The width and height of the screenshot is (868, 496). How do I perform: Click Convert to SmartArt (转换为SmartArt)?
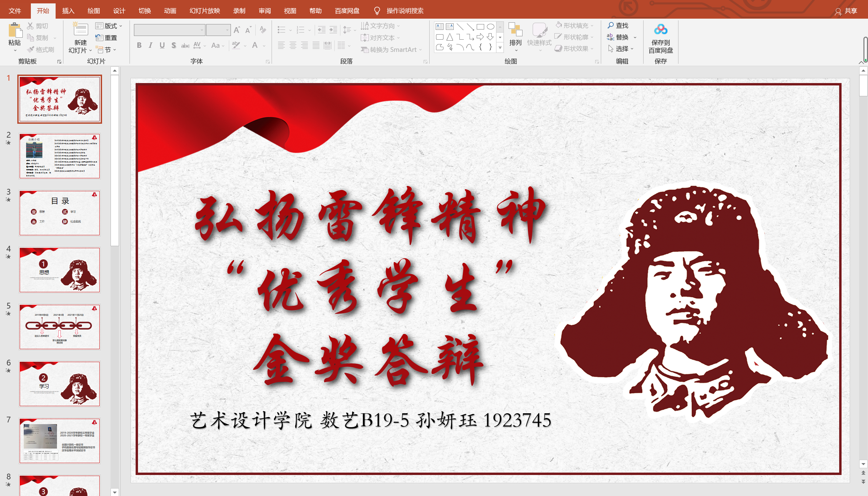pyautogui.click(x=391, y=50)
